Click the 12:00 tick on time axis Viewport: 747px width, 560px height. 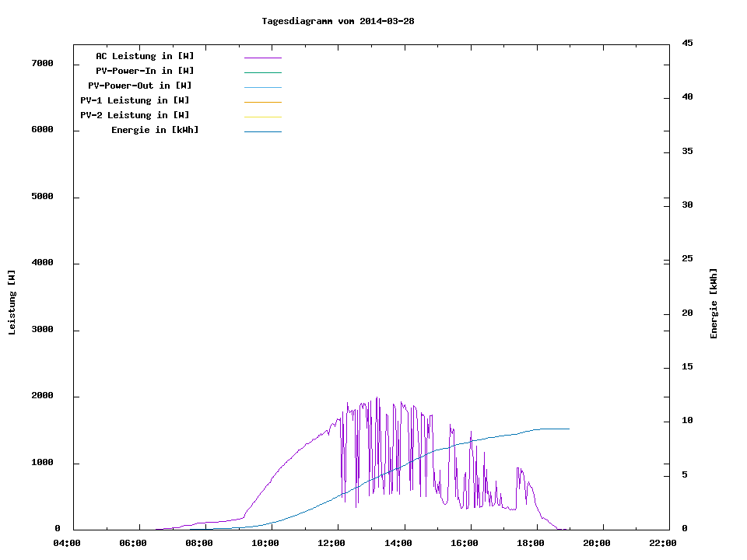331,543
